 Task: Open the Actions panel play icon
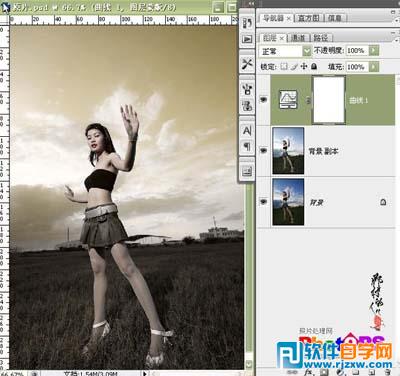pyautogui.click(x=247, y=39)
